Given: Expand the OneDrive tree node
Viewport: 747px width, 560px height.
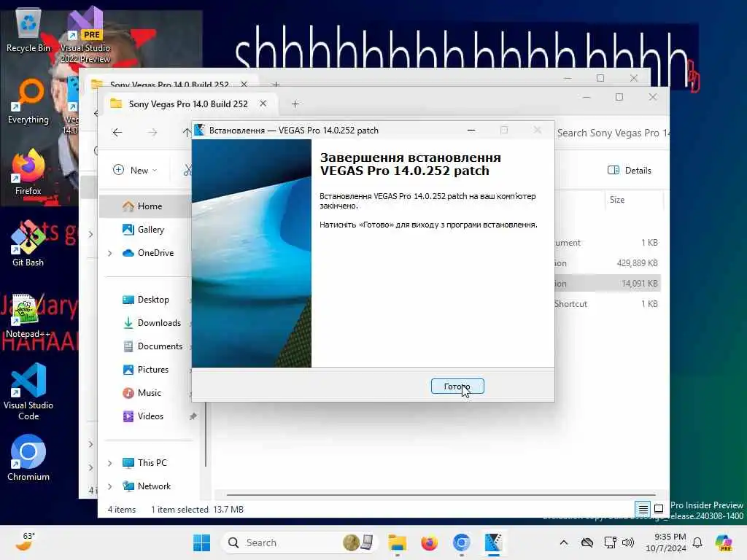Looking at the screenshot, I should (x=110, y=253).
